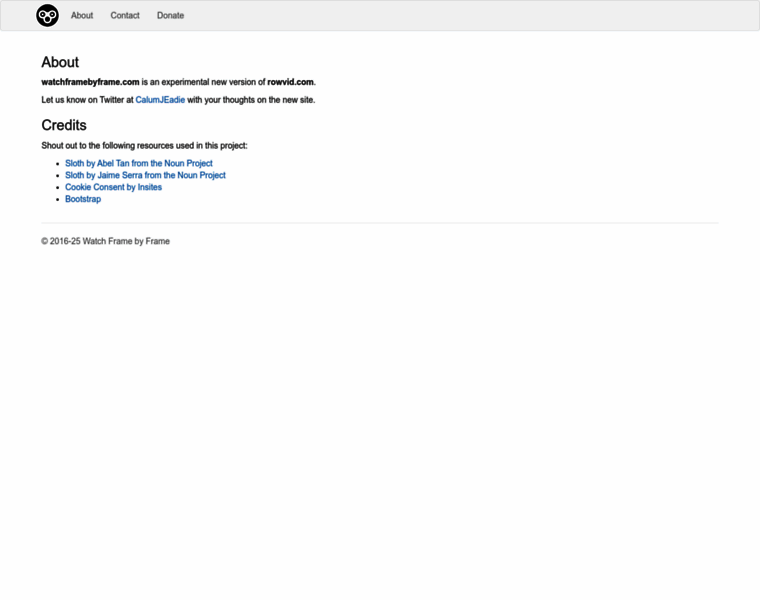Visit the CalumJEadie Twitter link
Image resolution: width=760 pixels, height=600 pixels.
[x=160, y=100]
